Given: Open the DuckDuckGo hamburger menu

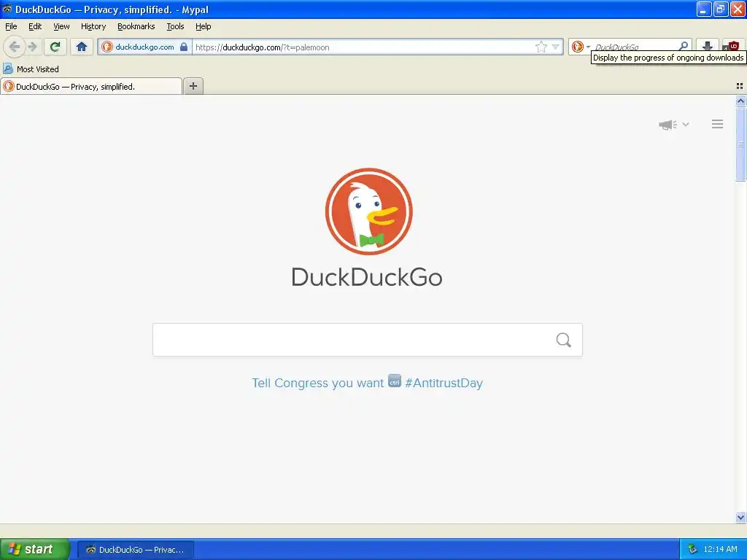Looking at the screenshot, I should (x=718, y=124).
